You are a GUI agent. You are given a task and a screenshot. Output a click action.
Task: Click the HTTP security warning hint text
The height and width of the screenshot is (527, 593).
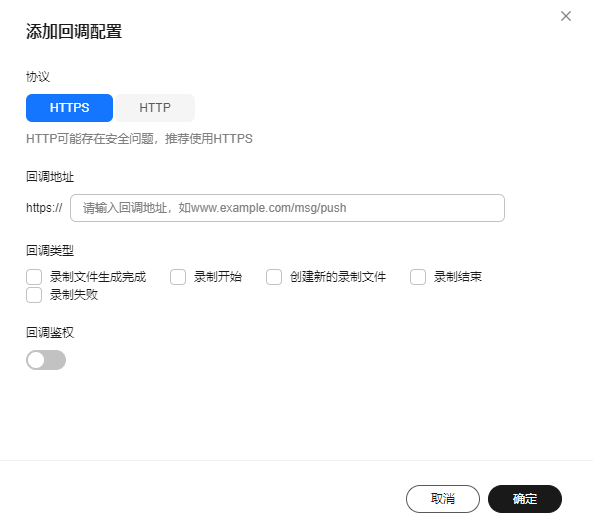139,139
